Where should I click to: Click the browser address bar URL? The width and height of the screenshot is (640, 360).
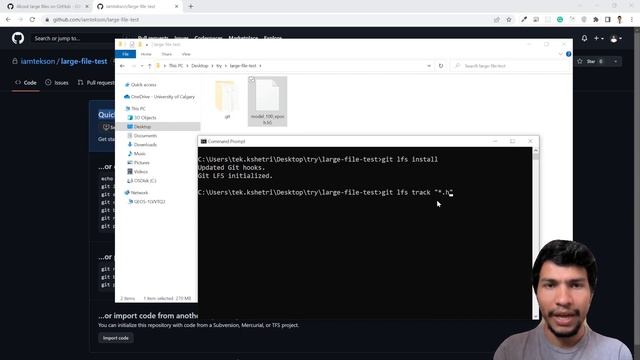click(96, 19)
